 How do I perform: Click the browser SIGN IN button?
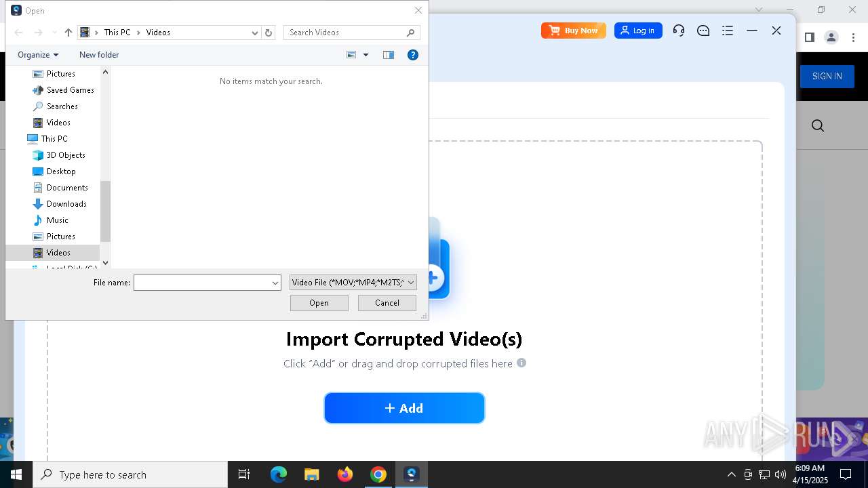click(827, 76)
